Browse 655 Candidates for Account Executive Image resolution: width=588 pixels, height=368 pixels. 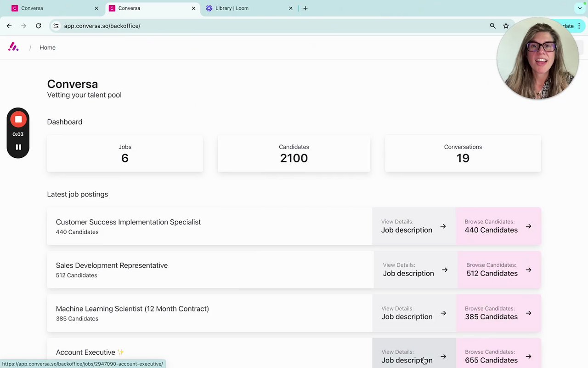tap(498, 353)
